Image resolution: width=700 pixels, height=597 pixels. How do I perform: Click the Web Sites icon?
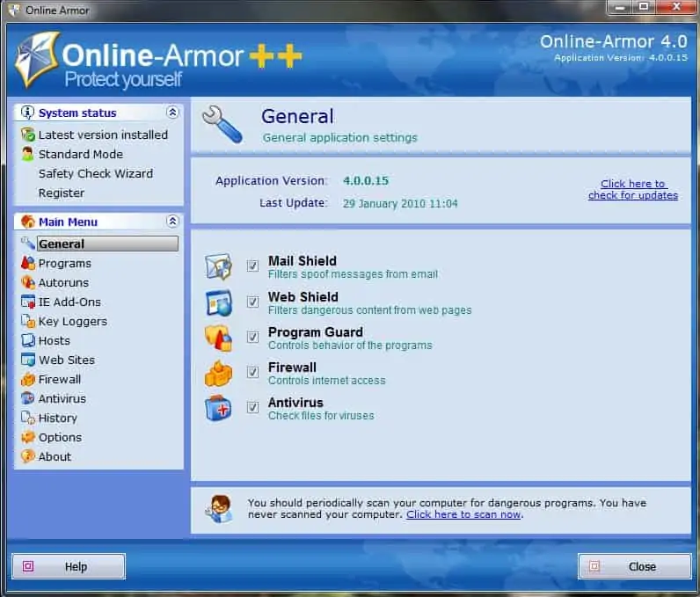coord(27,360)
